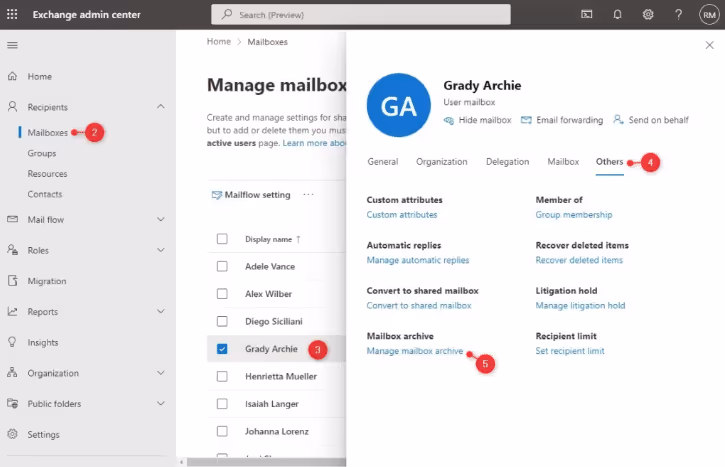This screenshot has width=725, height=467.
Task: Click the Set recipient limit link
Action: coord(570,351)
